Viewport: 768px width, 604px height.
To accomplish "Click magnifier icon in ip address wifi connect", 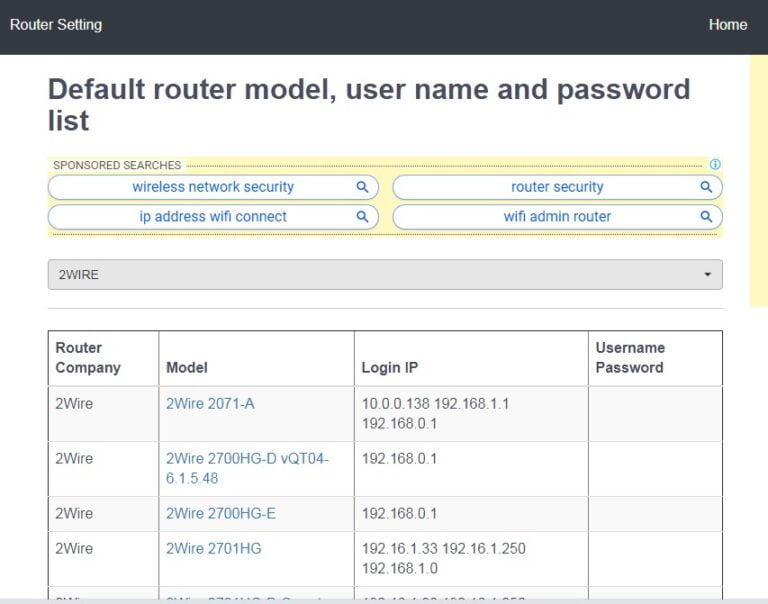I will tap(362, 217).
